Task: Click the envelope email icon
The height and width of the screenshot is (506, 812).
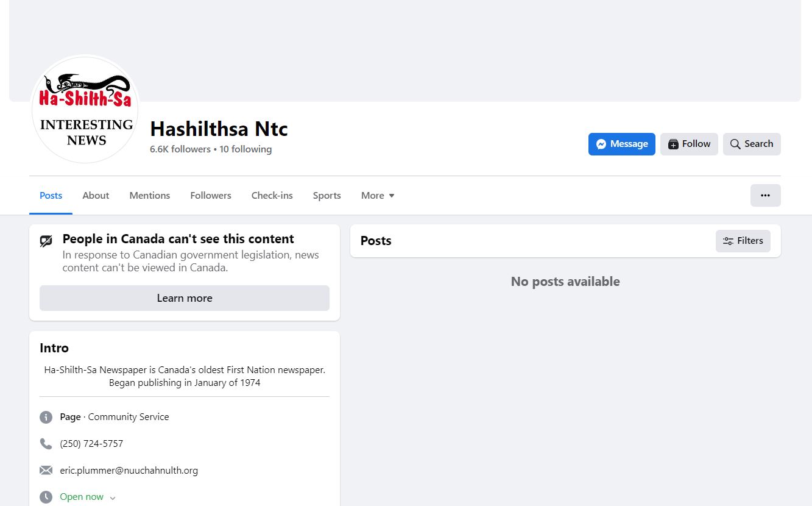Action: [x=46, y=471]
